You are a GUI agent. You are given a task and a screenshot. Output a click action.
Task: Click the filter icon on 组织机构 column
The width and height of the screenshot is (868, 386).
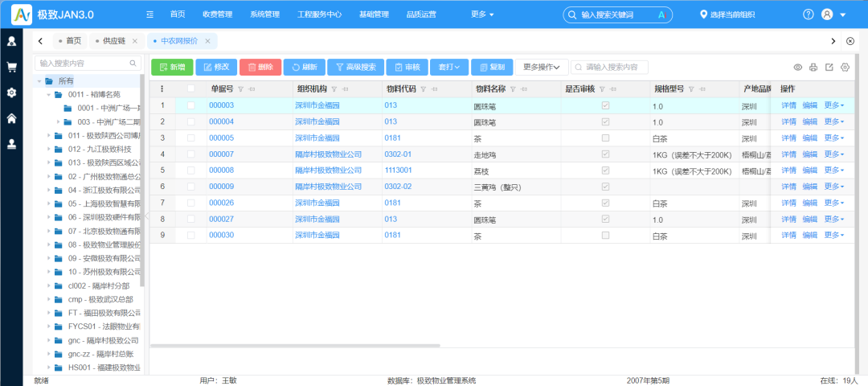pyautogui.click(x=334, y=89)
